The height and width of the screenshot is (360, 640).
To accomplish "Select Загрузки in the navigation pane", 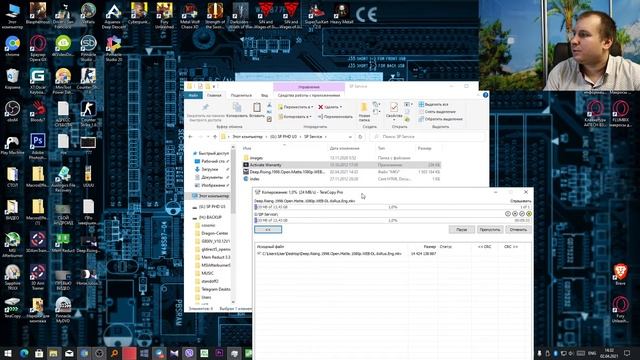I will click(209, 169).
